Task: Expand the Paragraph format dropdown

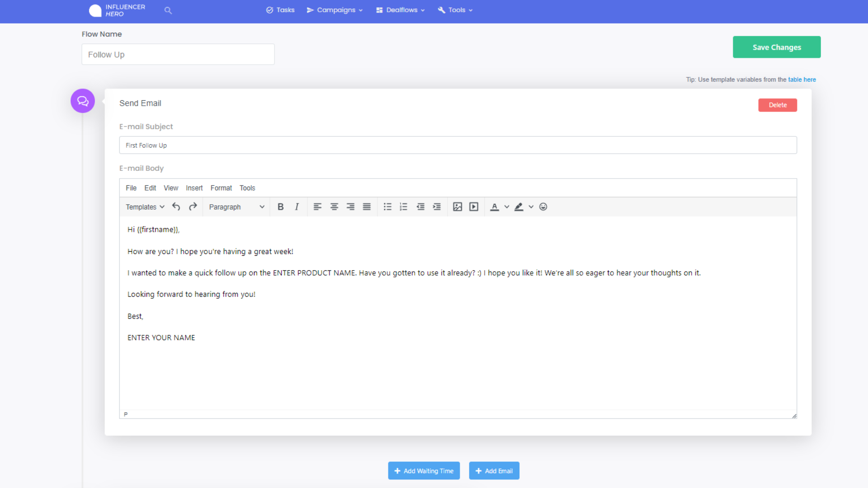Action: click(236, 206)
